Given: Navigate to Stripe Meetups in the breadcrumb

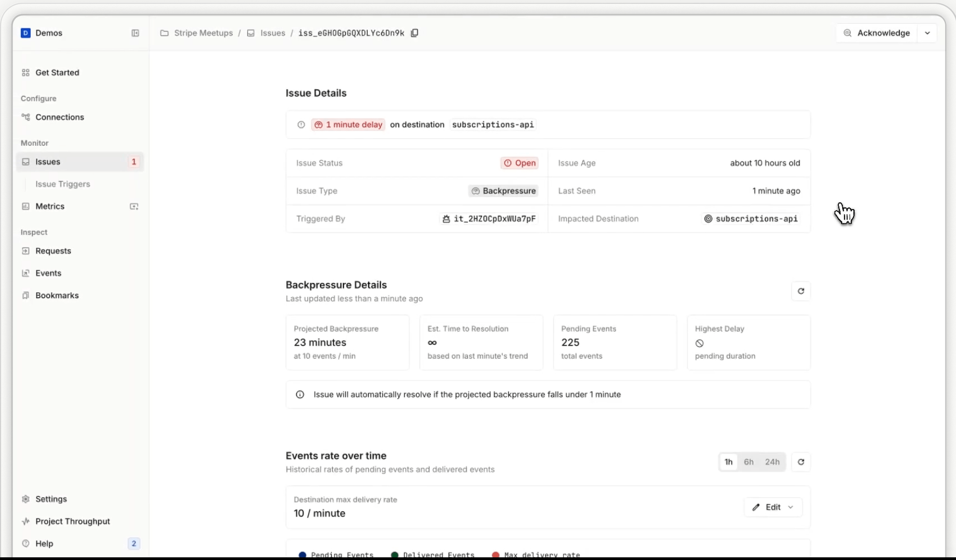Looking at the screenshot, I should pos(204,33).
